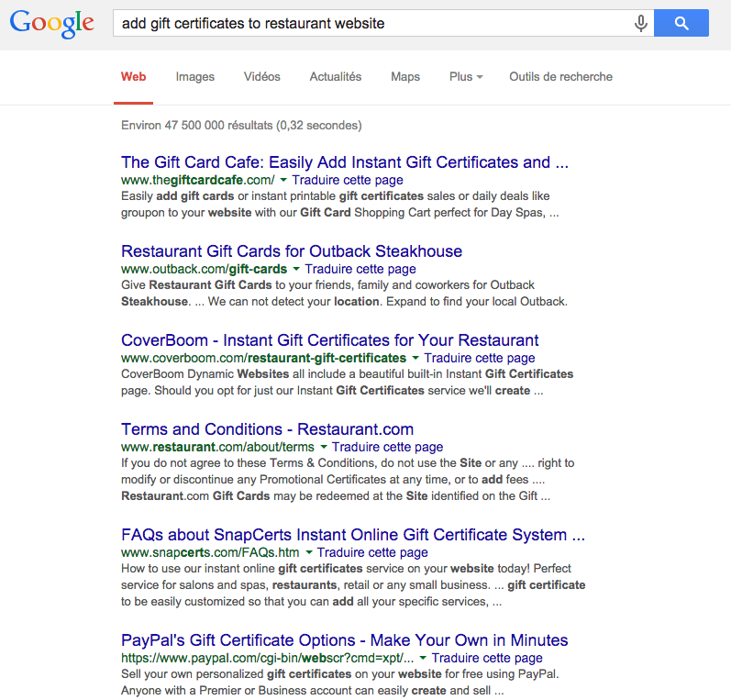Expand arrow next to thegiftcardcafe.com URL
The height and width of the screenshot is (700, 731).
pyautogui.click(x=283, y=180)
